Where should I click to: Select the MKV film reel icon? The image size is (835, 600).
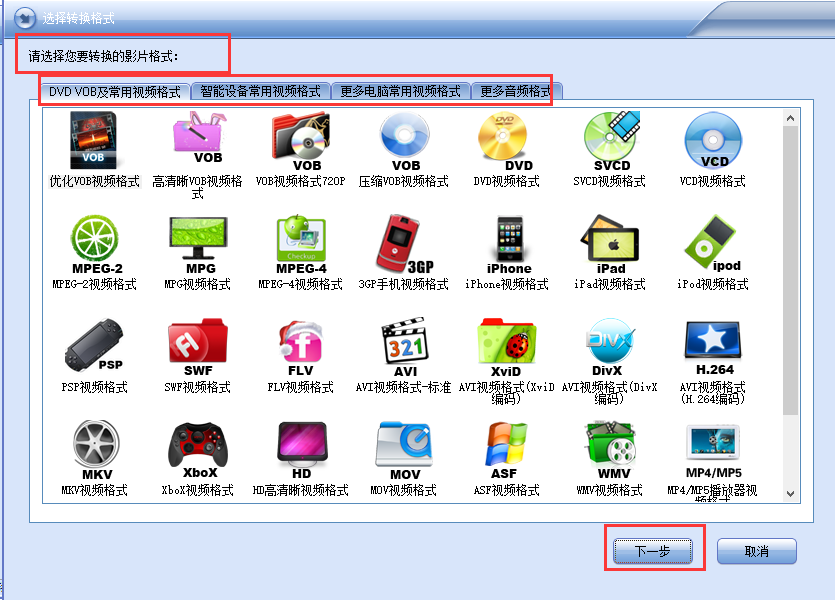coord(96,450)
